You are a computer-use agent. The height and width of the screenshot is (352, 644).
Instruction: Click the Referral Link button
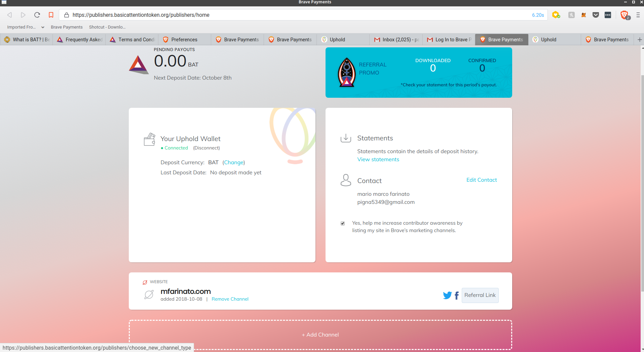pyautogui.click(x=480, y=295)
